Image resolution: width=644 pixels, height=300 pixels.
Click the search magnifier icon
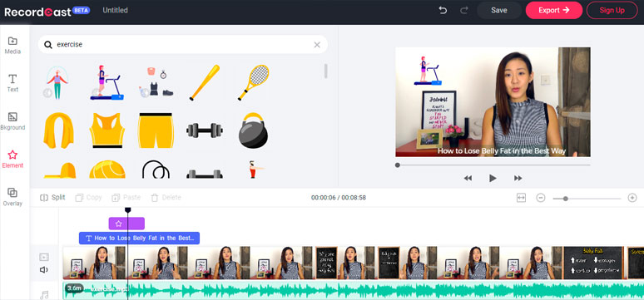click(48, 45)
